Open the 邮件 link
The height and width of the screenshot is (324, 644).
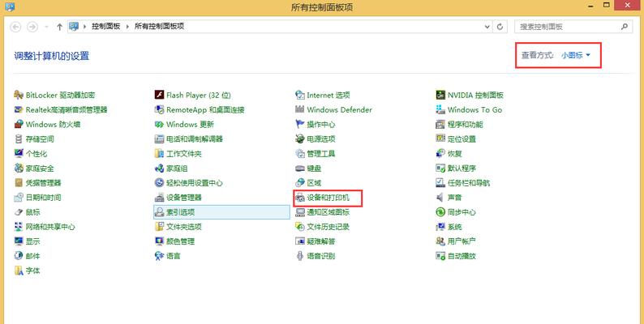(x=33, y=256)
